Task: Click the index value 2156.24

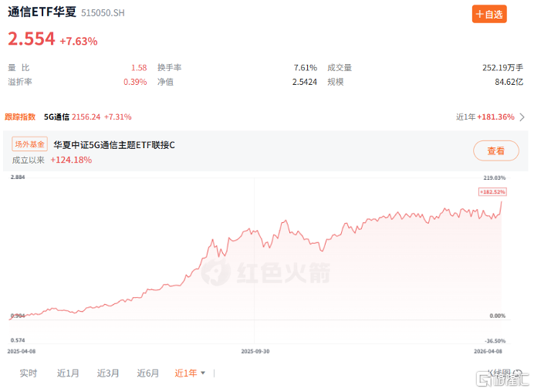Action: coord(86,117)
